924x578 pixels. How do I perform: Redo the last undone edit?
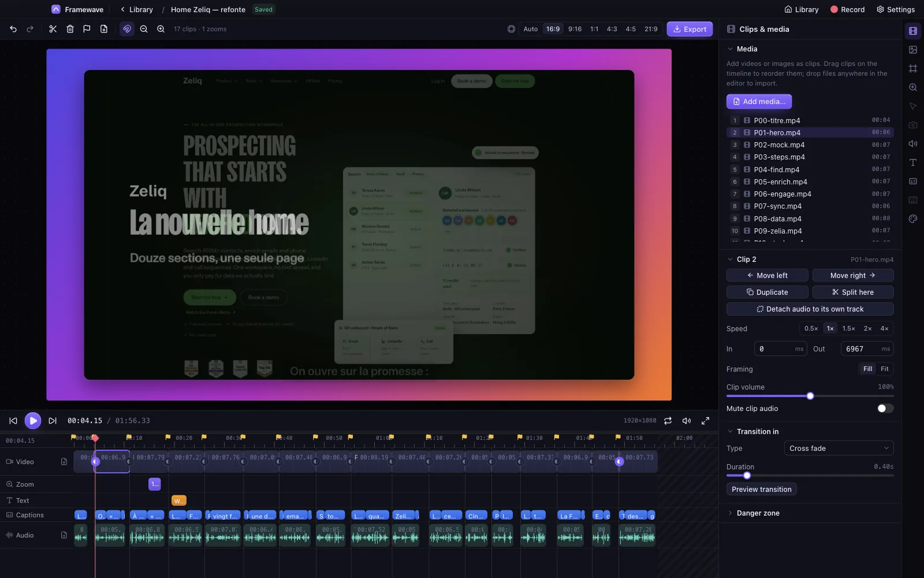(x=30, y=29)
